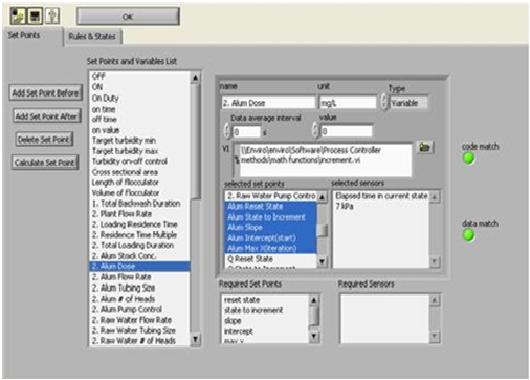Click the up arrow of the Required Sensors scrollbar
This screenshot has width=530, height=380.
click(435, 300)
